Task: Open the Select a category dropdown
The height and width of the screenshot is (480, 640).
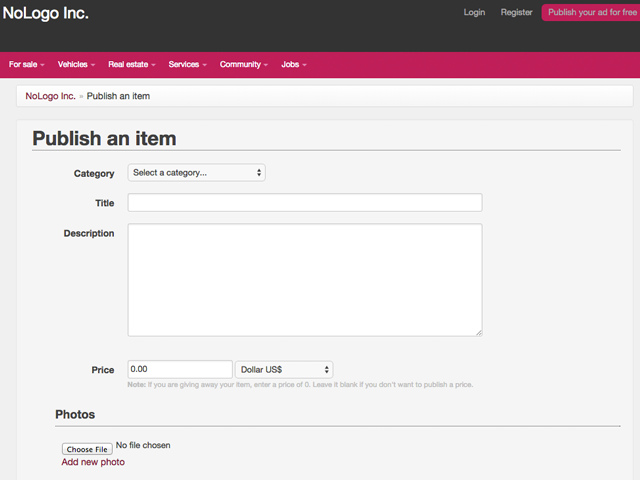Action: 196,173
